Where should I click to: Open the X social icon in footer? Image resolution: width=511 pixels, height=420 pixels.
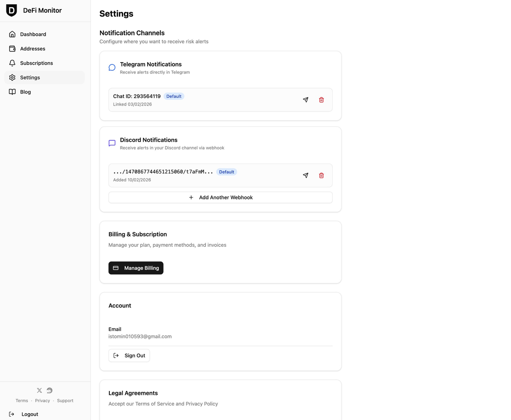coord(39,390)
